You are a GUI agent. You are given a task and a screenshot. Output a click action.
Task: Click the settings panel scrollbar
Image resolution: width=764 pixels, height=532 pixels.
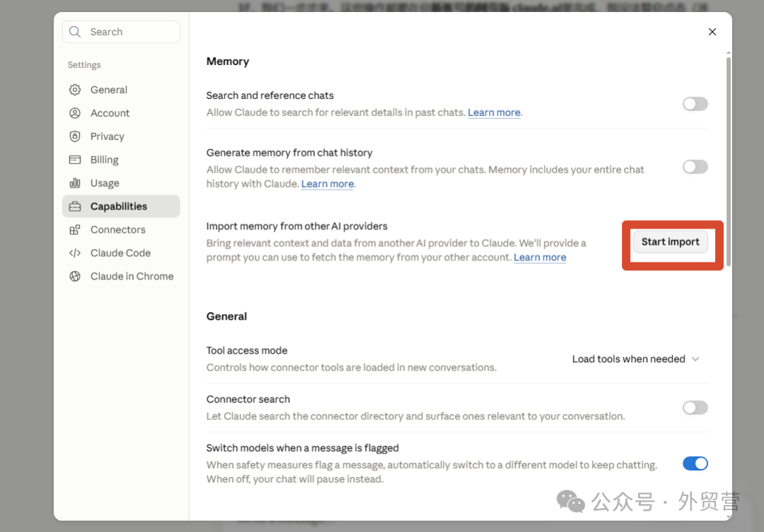[729, 161]
